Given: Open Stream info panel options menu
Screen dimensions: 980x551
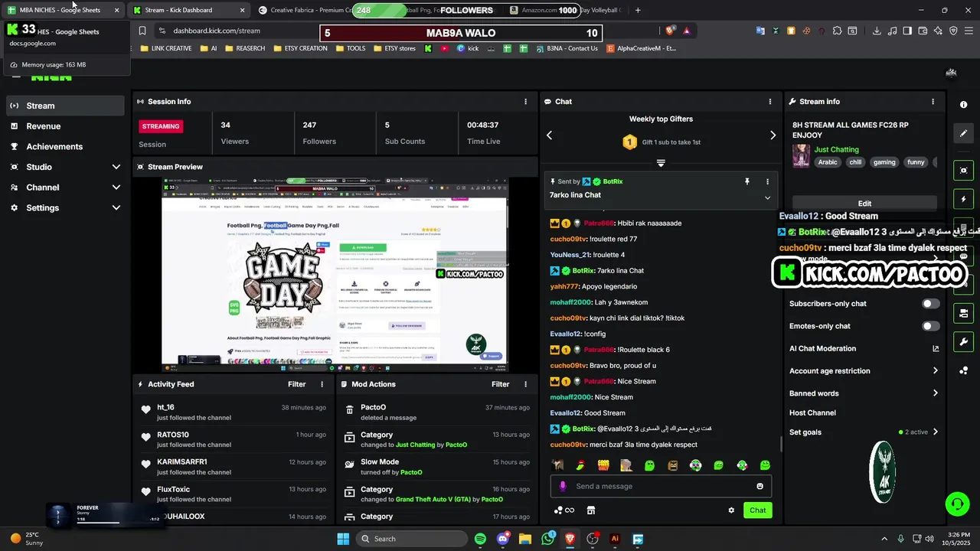Looking at the screenshot, I should tap(933, 101).
